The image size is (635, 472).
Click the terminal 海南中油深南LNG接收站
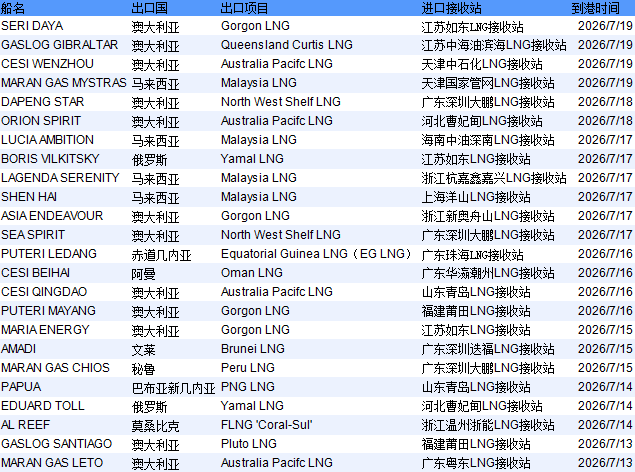point(488,140)
